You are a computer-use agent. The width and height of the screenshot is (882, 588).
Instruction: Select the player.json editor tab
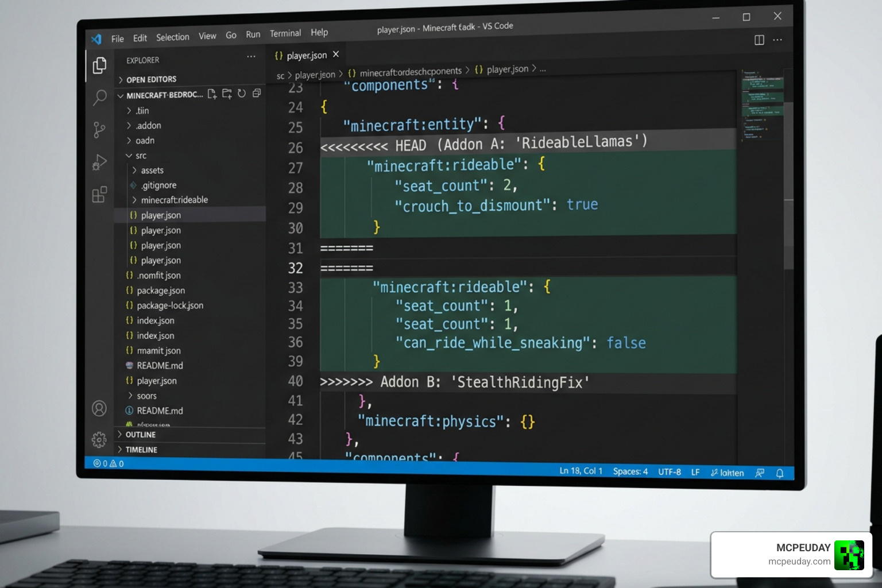307,55
